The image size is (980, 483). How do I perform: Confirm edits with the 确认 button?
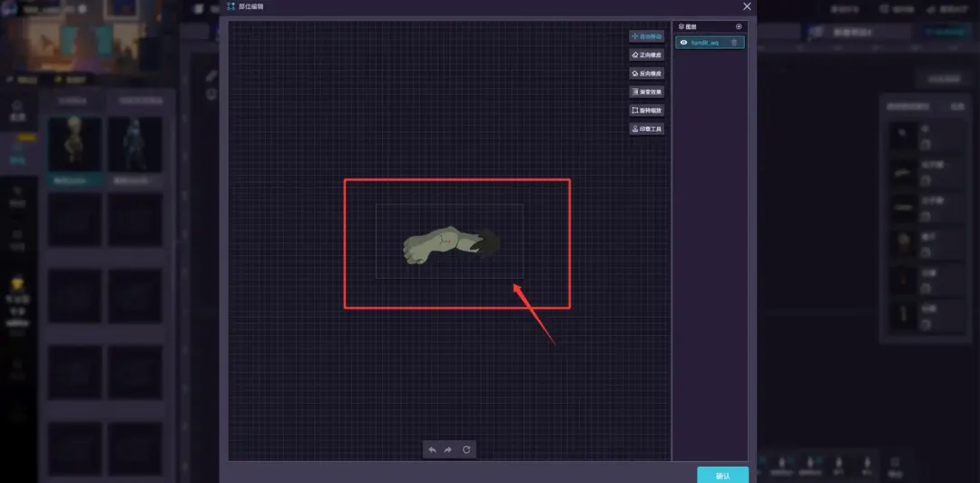point(722,476)
